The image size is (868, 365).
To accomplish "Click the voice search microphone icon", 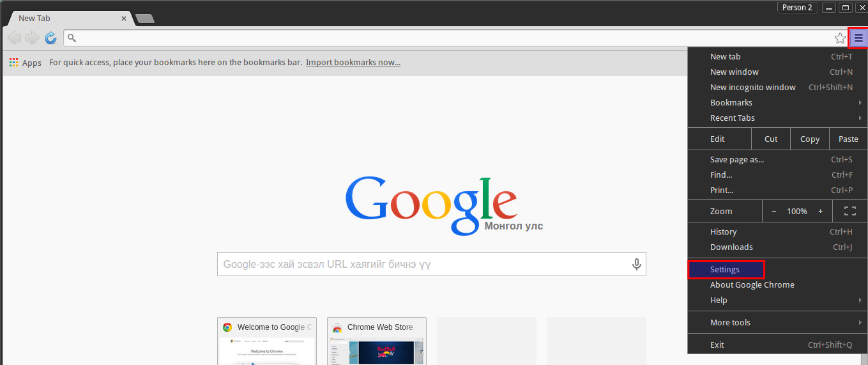I will [636, 264].
